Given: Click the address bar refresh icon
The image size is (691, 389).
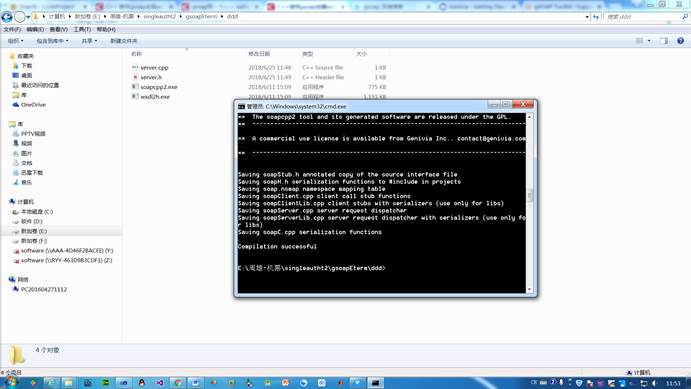Looking at the screenshot, I should [x=596, y=17].
